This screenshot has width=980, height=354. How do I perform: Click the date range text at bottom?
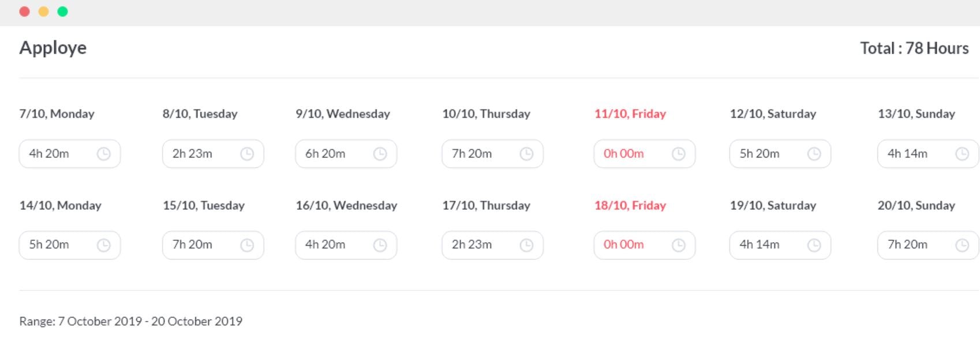click(x=131, y=322)
